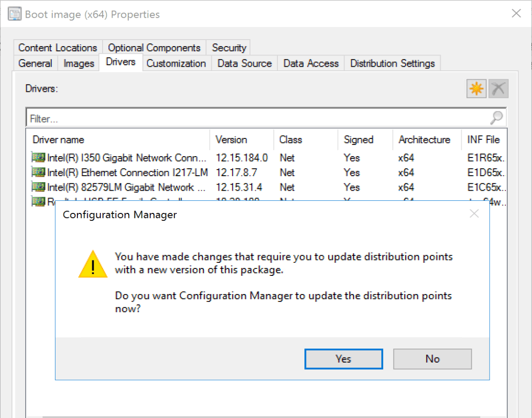Select the Data Source tab
The height and width of the screenshot is (418, 532).
click(x=244, y=63)
